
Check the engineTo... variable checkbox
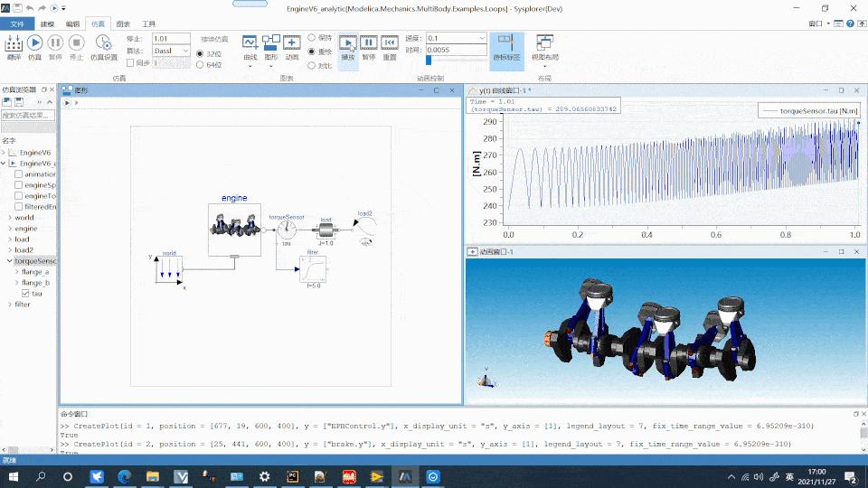18,195
